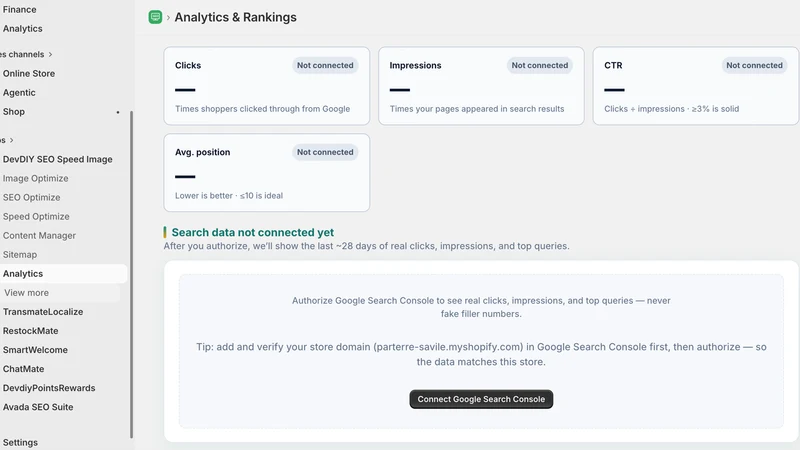Image resolution: width=800 pixels, height=450 pixels.
Task: Click the CTR card title
Action: click(x=613, y=65)
